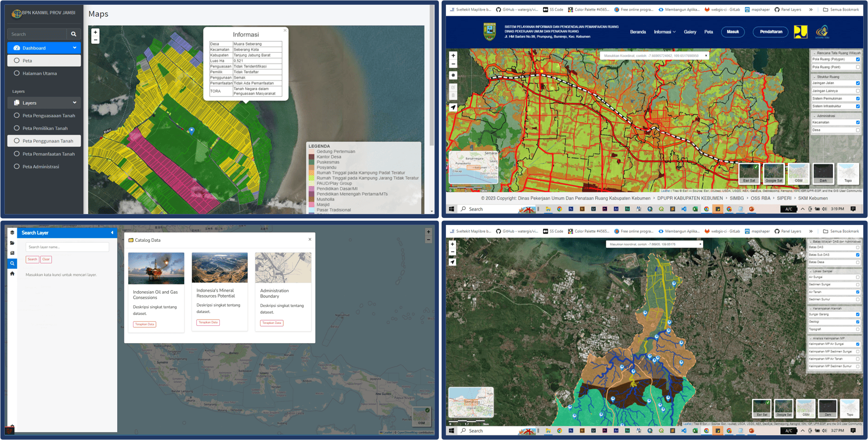868x440 pixels.
Task: Open the Beranda menu item
Action: pyautogui.click(x=638, y=32)
